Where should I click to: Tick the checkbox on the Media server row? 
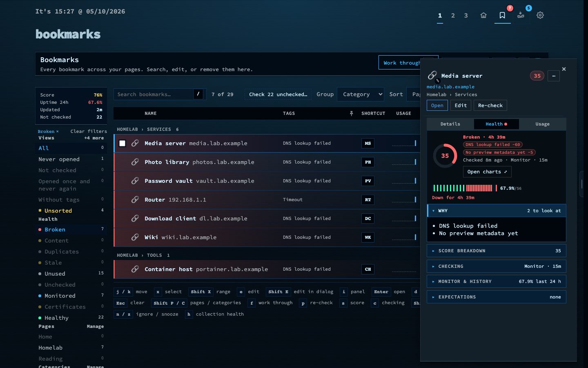coord(122,143)
